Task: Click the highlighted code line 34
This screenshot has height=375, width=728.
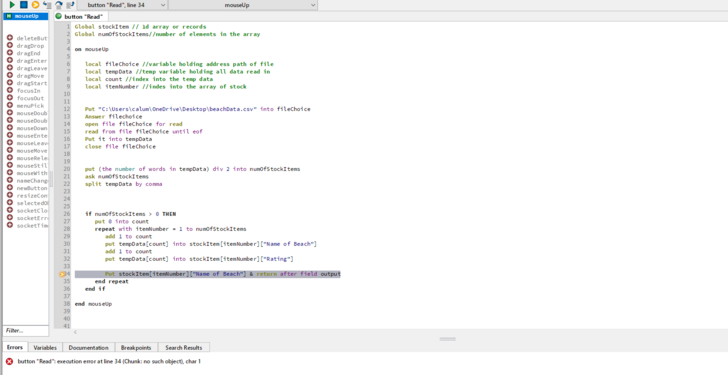Action: (208, 274)
